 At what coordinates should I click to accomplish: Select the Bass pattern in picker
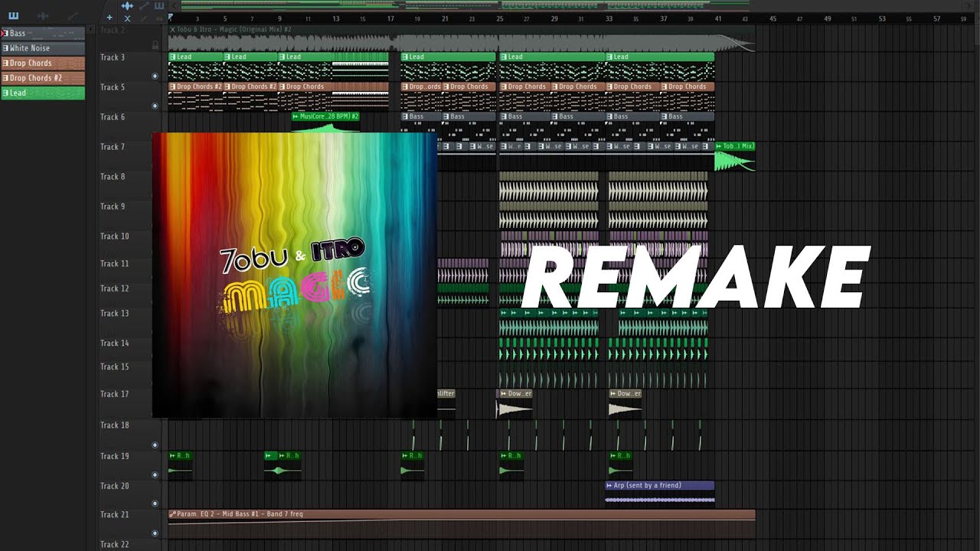[x=43, y=34]
